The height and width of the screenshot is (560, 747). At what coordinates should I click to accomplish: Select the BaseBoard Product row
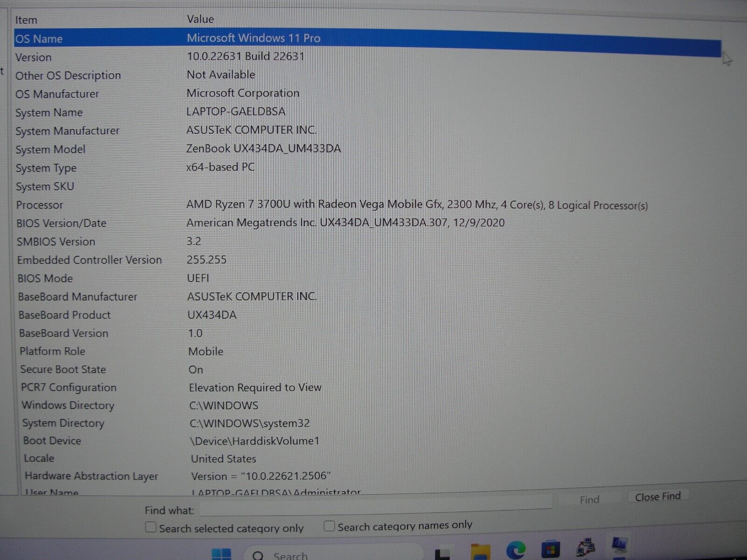(x=367, y=315)
